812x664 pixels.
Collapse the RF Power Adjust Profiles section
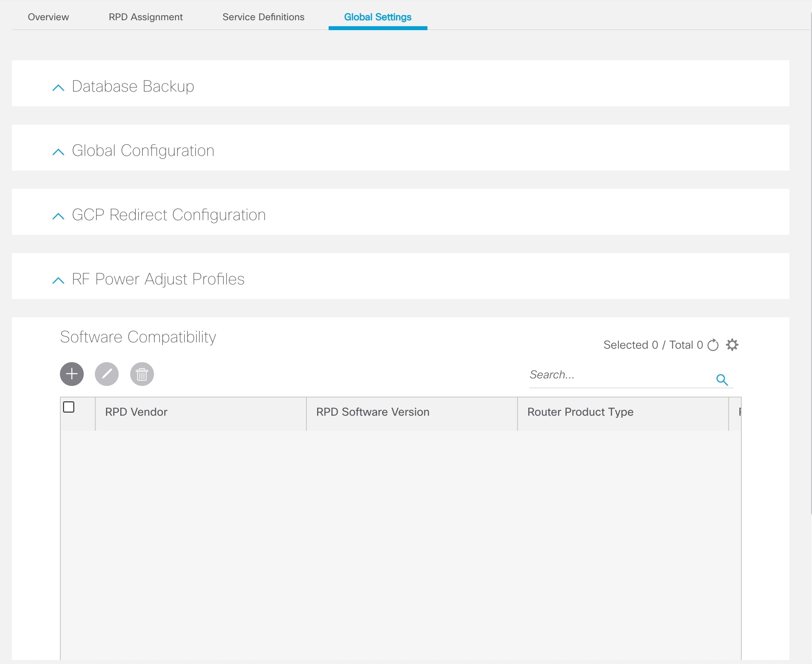pos(59,281)
